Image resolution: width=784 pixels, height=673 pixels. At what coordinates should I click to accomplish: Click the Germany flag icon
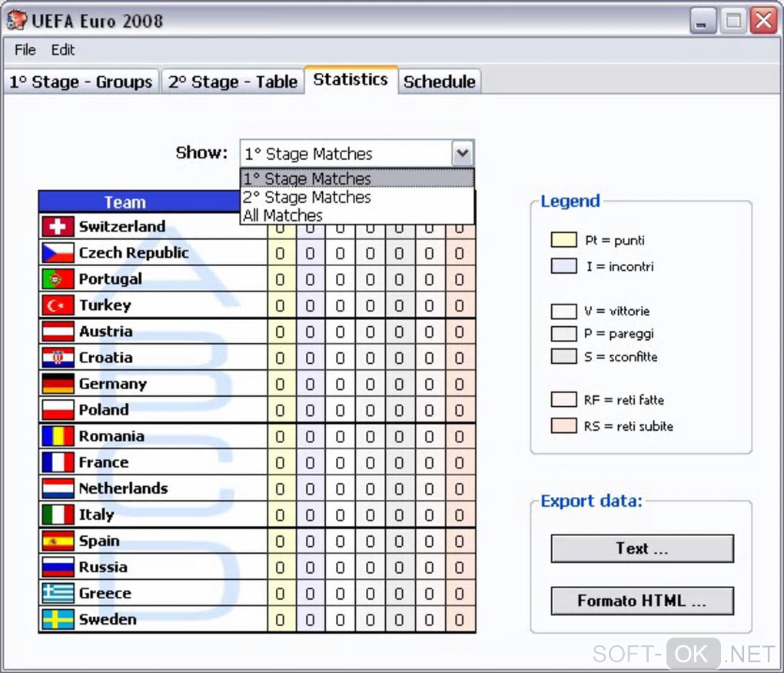(58, 383)
